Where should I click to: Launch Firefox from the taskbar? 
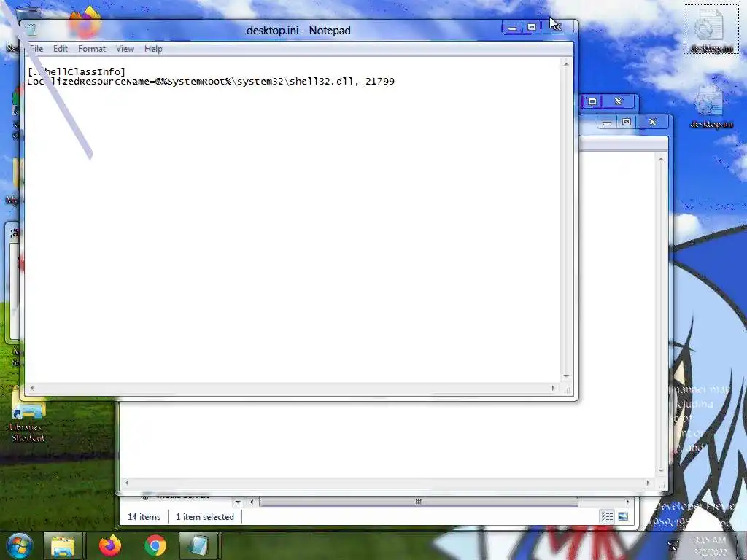pyautogui.click(x=109, y=545)
